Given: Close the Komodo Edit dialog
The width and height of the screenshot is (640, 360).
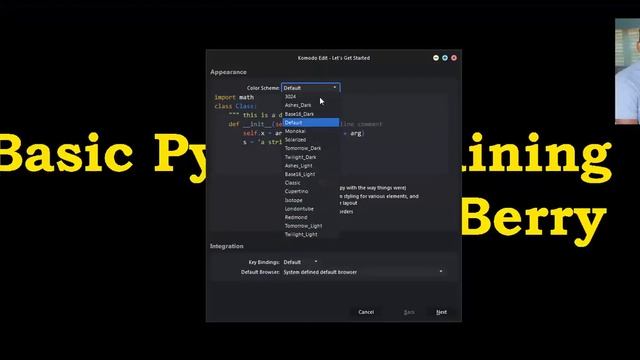Looking at the screenshot, I should click(x=454, y=58).
